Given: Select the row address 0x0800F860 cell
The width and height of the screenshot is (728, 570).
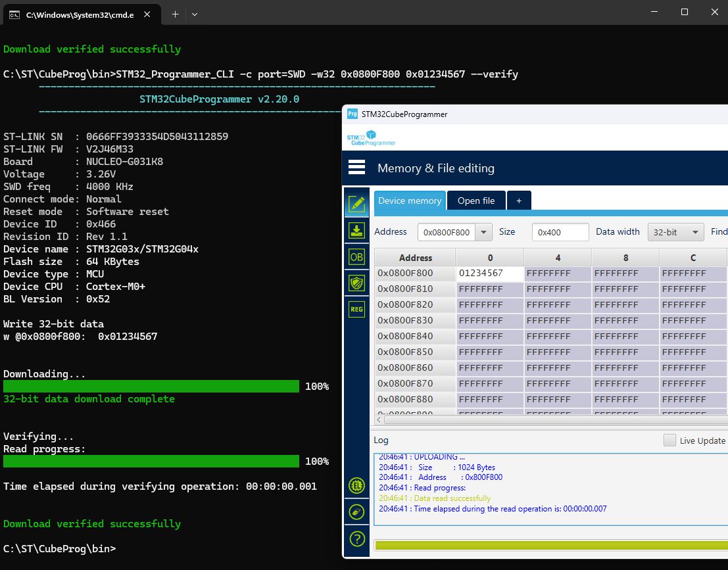Looking at the screenshot, I should click(415, 368).
